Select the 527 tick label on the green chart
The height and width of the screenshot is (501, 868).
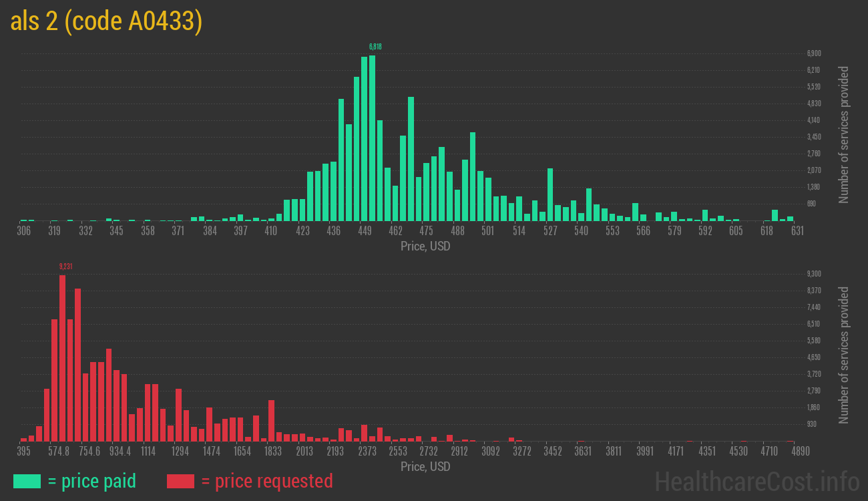click(x=550, y=231)
